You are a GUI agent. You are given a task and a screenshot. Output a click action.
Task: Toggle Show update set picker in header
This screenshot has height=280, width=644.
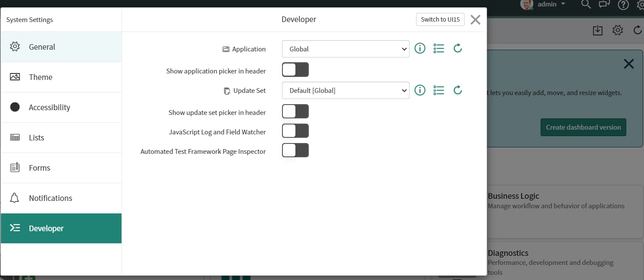coord(295,111)
